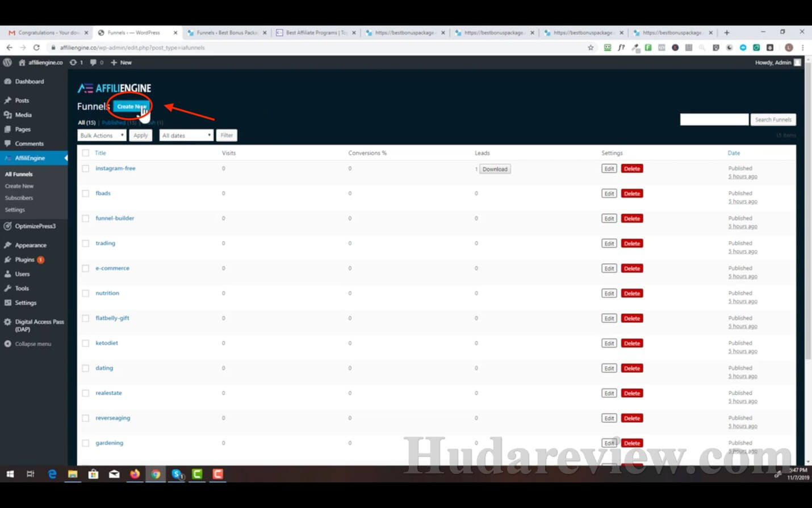Image resolution: width=812 pixels, height=508 pixels.
Task: Open a new browser tab
Action: [727, 33]
